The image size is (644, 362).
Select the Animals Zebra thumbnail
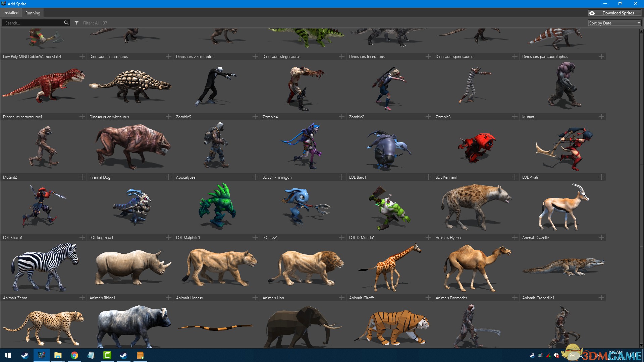pyautogui.click(x=44, y=267)
